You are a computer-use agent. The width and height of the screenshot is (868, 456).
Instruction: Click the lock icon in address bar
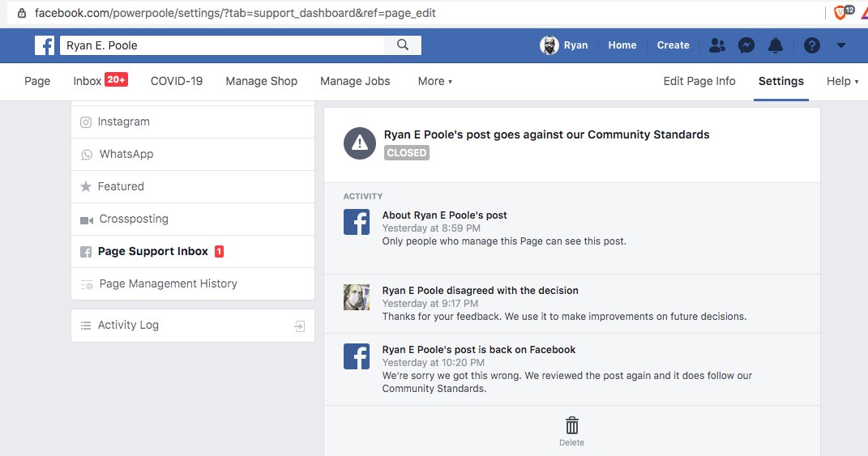coord(22,13)
